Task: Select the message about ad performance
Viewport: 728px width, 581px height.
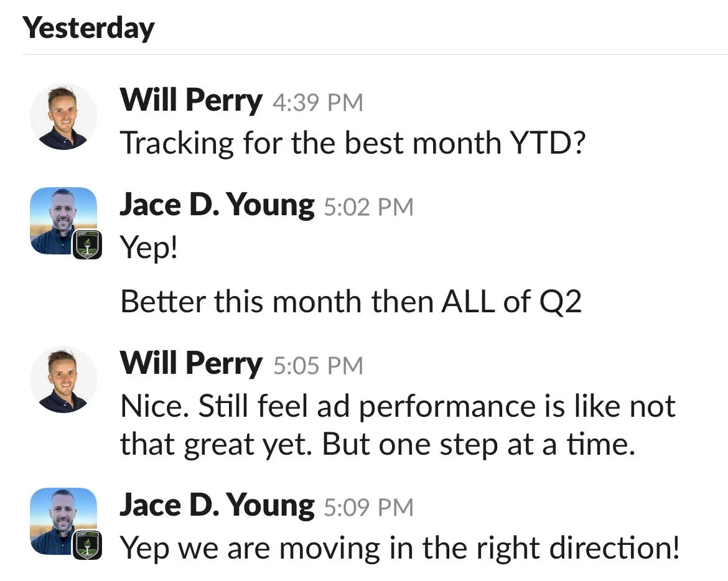Action: click(397, 425)
